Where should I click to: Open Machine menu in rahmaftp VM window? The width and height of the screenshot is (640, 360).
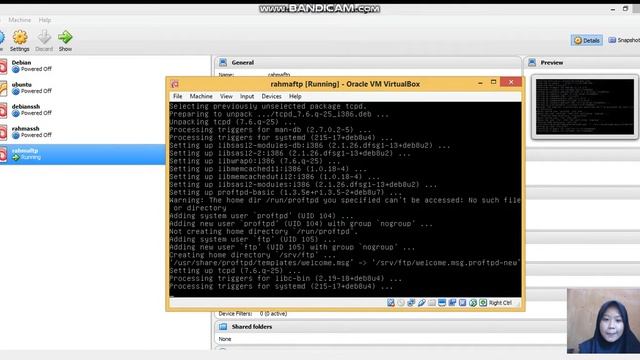[201, 96]
